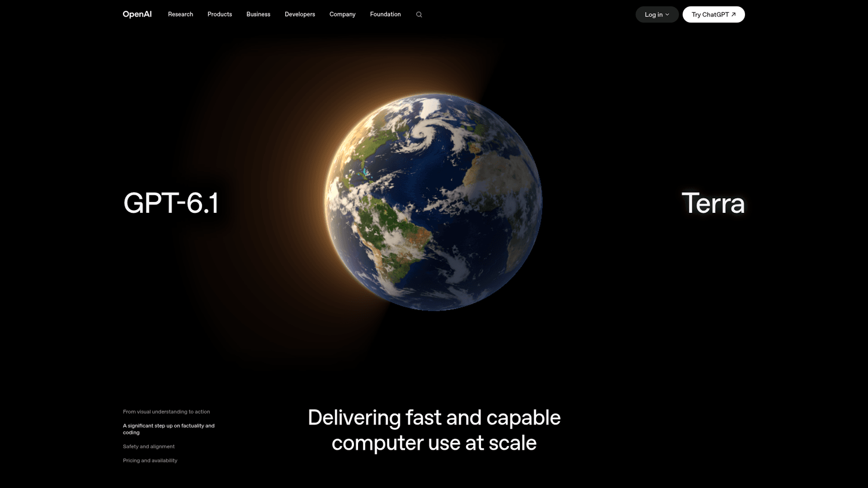Click the Delivering fast and capable headline

434,430
